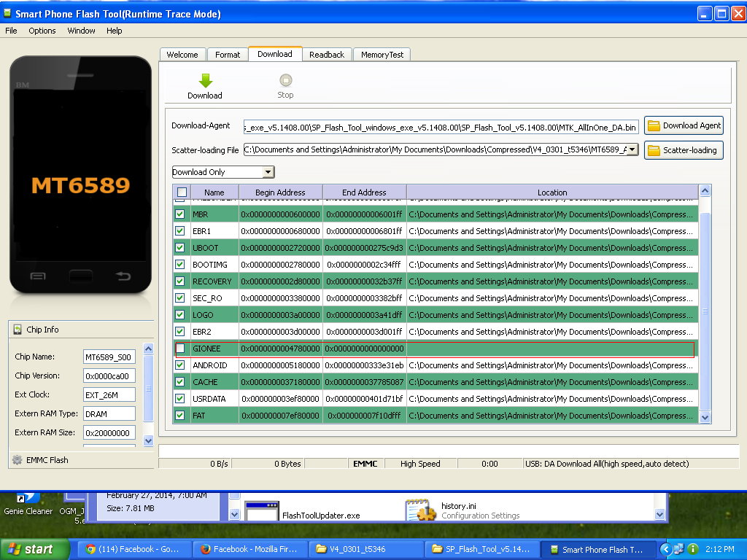Screen dimensions: 747x560
Task: Click the Stop icon in toolbar
Action: click(285, 80)
